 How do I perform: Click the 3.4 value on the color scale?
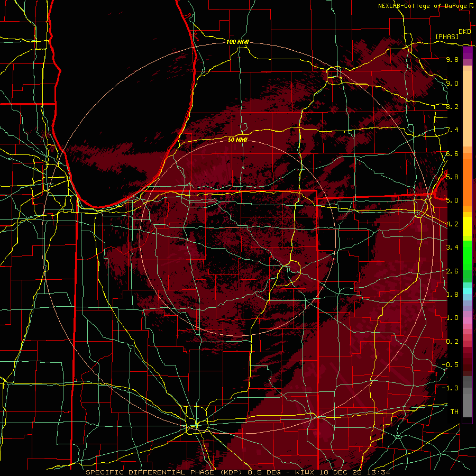[452, 248]
